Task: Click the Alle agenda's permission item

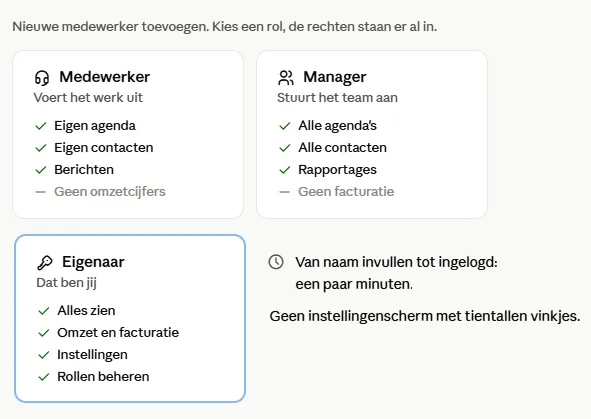Action: [337, 126]
